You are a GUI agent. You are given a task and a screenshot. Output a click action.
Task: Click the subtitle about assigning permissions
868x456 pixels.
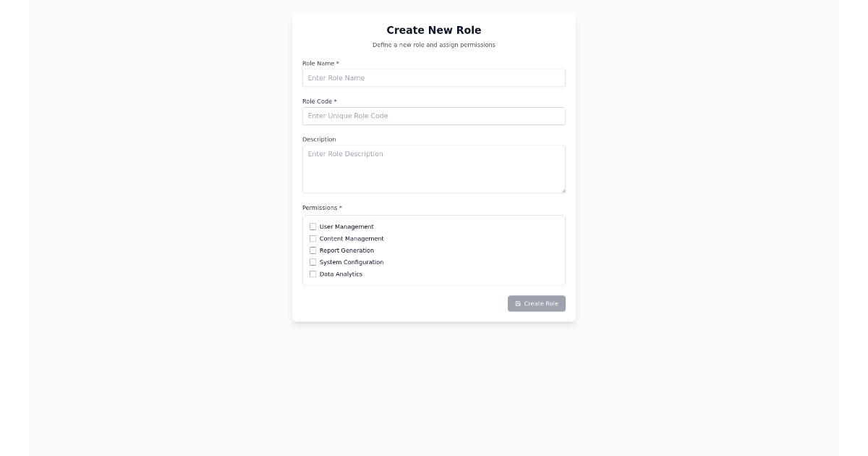coord(433,44)
